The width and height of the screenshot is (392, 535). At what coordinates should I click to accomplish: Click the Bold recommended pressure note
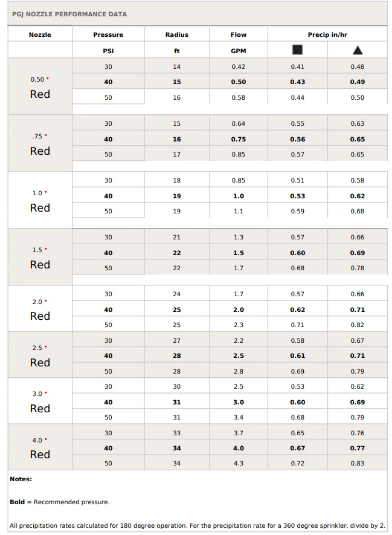[x=60, y=502]
